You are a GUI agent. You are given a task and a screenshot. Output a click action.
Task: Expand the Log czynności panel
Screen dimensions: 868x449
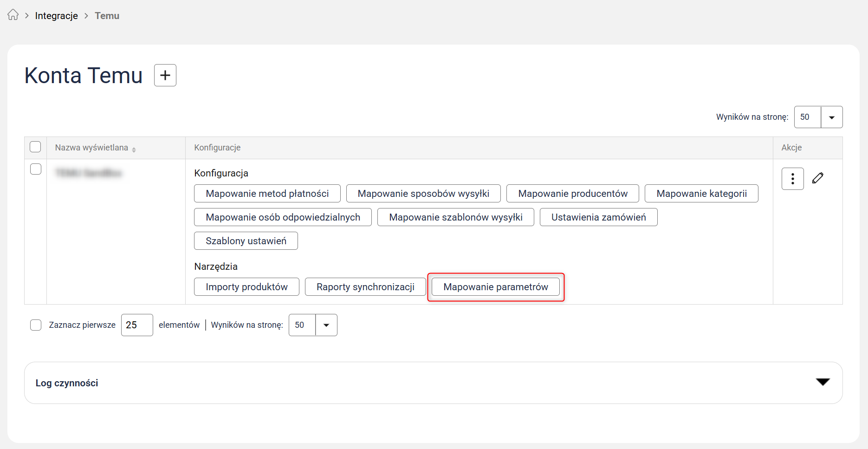(x=823, y=382)
